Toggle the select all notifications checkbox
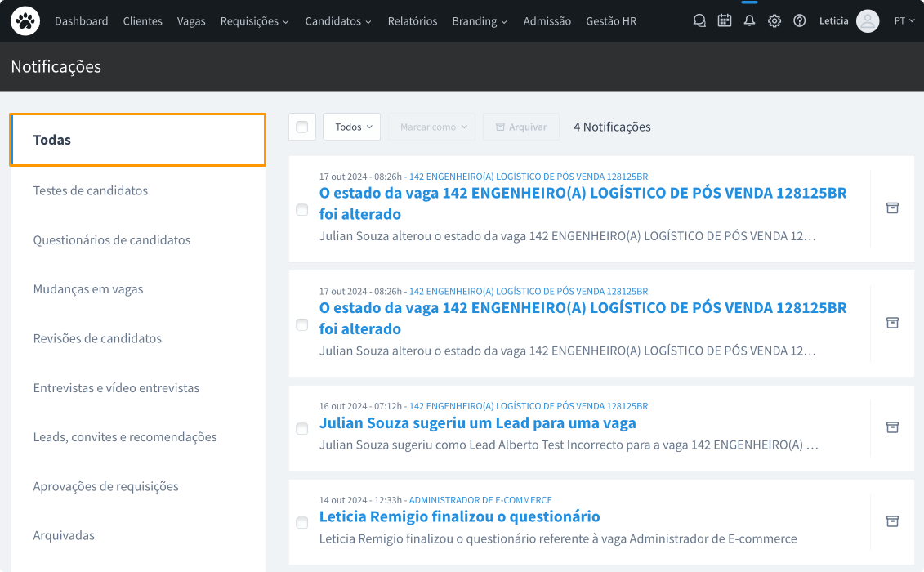The height and width of the screenshot is (572, 924). [x=302, y=127]
